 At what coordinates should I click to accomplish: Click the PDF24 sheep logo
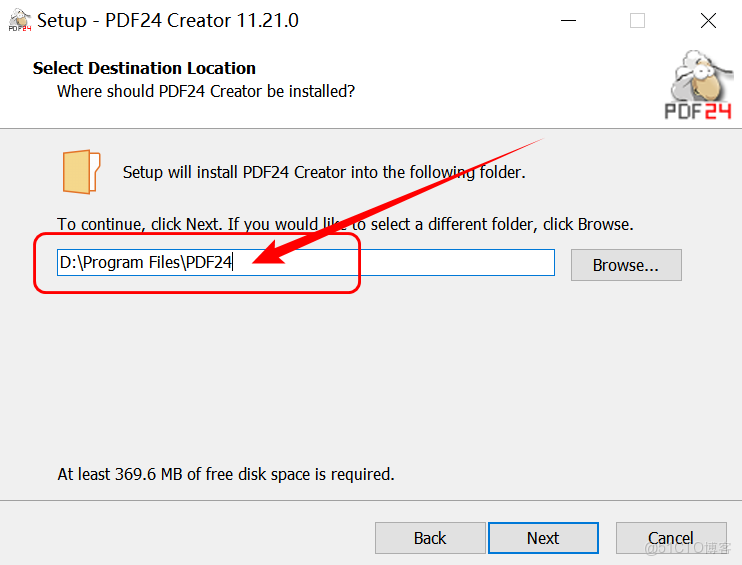(698, 85)
